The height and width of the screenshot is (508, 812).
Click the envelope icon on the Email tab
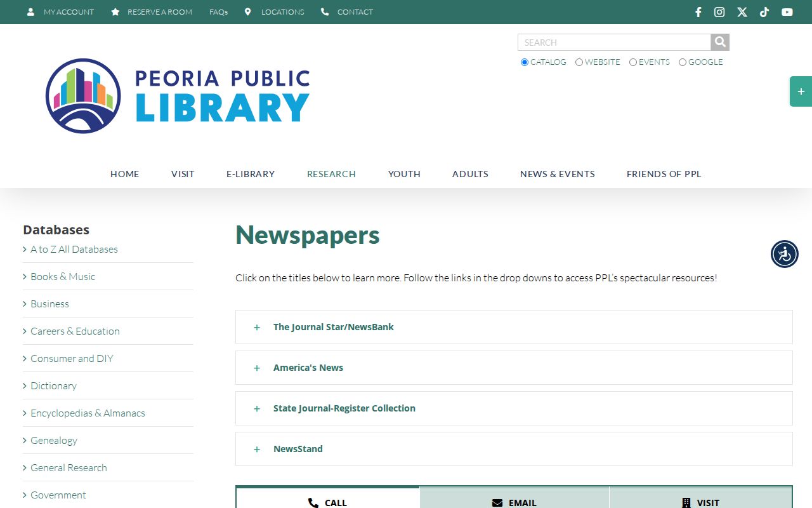click(x=497, y=503)
